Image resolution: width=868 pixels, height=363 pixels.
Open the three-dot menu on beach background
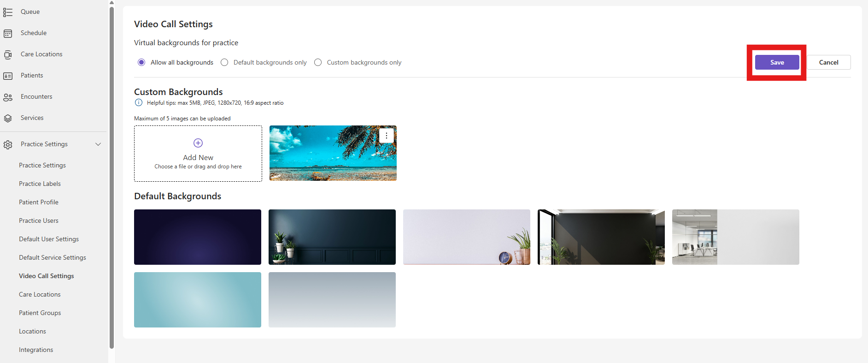click(386, 136)
